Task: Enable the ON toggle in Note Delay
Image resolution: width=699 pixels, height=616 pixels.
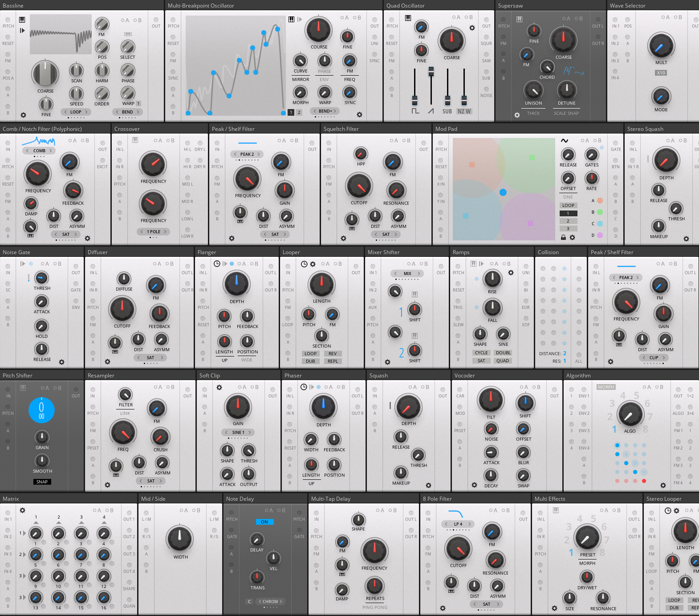Action: click(265, 522)
